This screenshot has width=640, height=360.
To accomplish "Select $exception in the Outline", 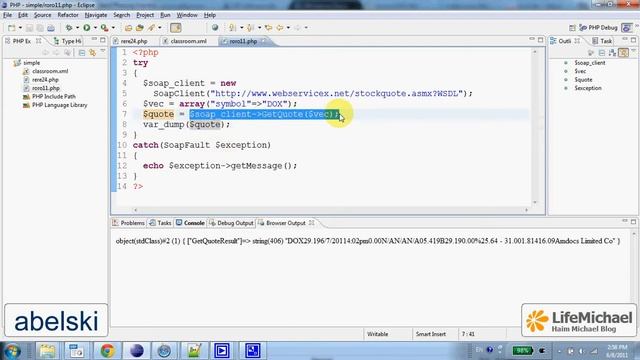I will pos(588,88).
